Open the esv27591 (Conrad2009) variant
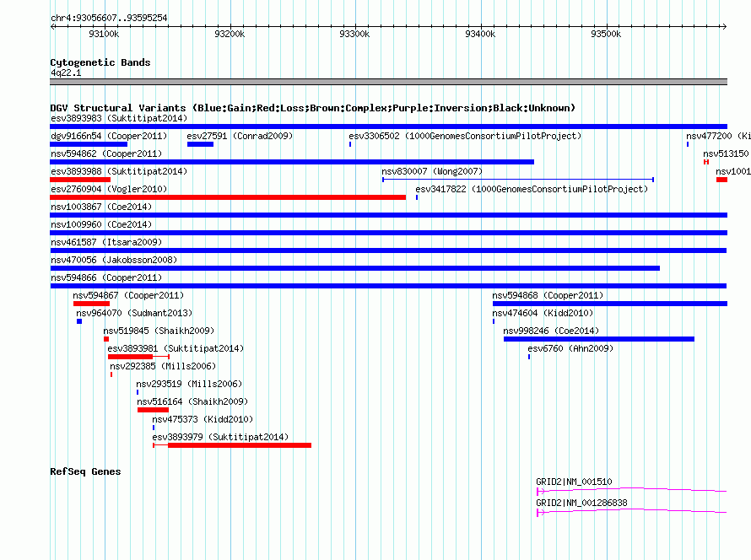 coord(240,136)
